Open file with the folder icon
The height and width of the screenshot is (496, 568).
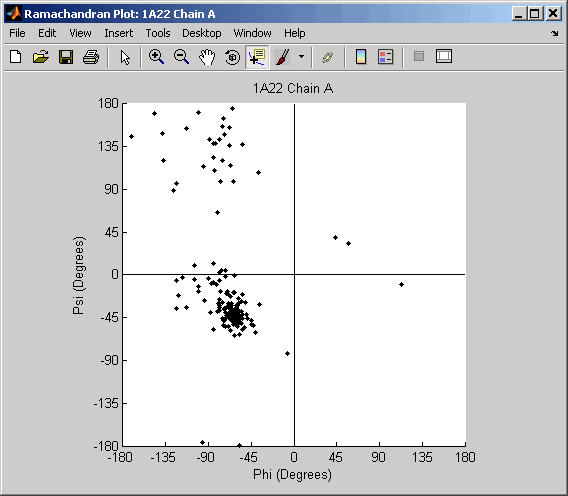click(x=41, y=57)
